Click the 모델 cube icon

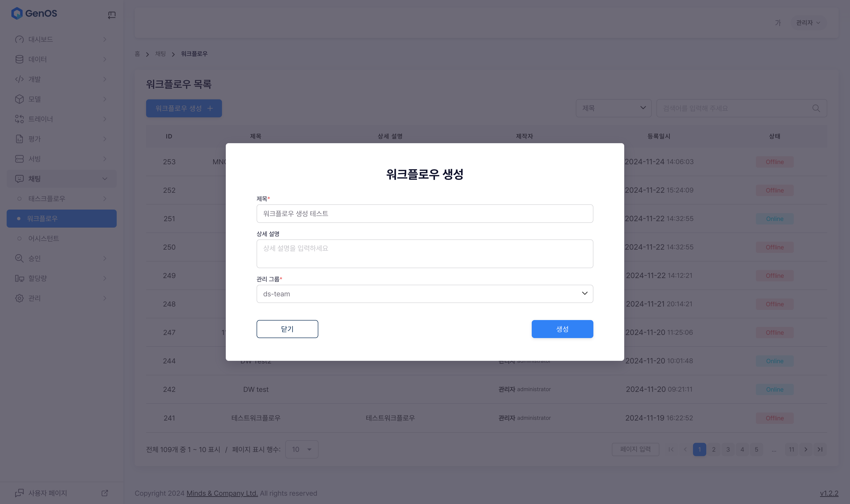tap(19, 99)
